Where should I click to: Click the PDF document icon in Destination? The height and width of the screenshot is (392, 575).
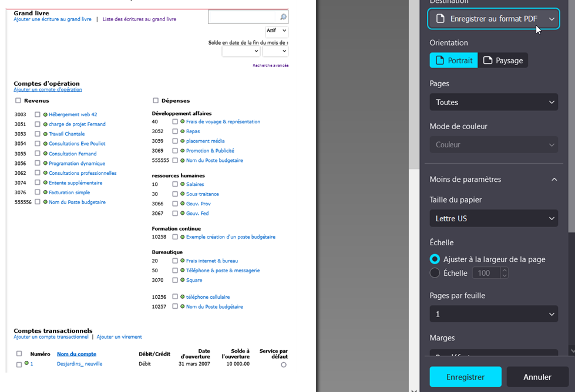[440, 19]
